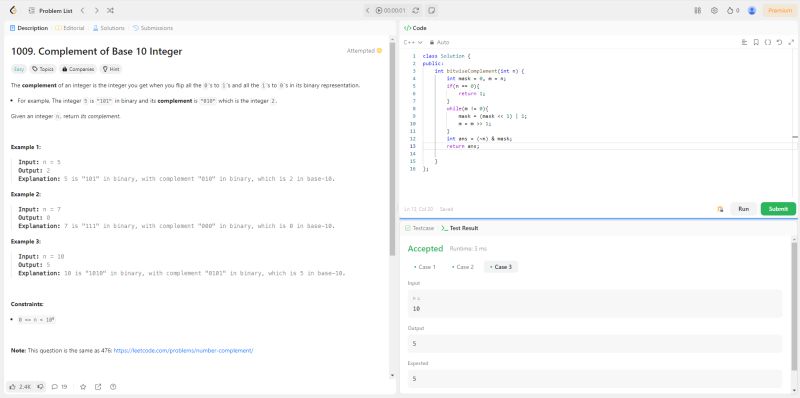Click the editor bookmark icon
The image size is (800, 398).
(756, 42)
